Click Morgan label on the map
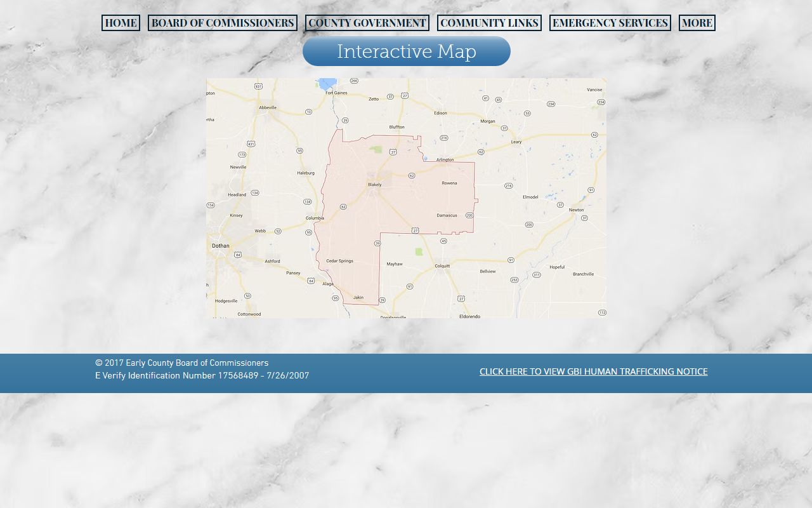Image resolution: width=812 pixels, height=508 pixels. 488,121
